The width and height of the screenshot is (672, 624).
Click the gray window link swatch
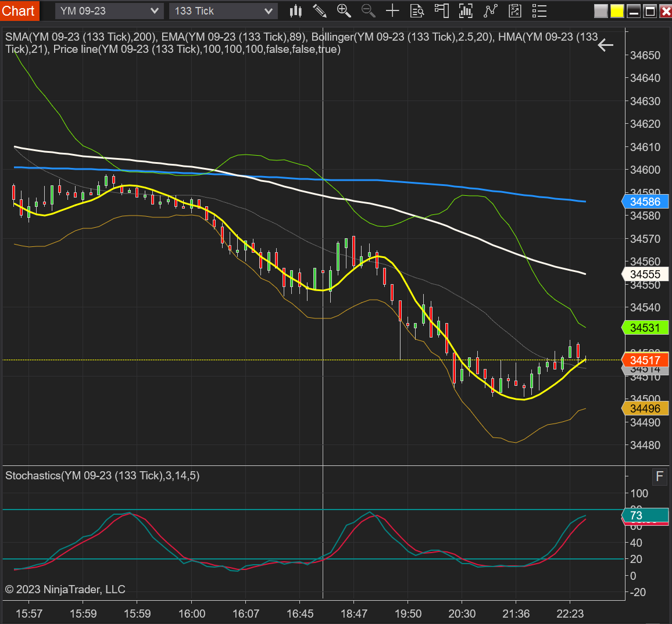(601, 10)
